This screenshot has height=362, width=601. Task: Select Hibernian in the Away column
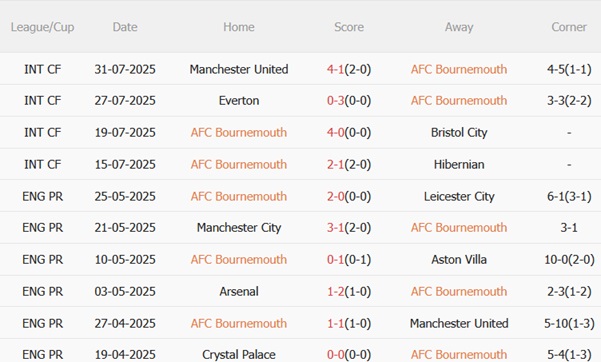pos(459,165)
